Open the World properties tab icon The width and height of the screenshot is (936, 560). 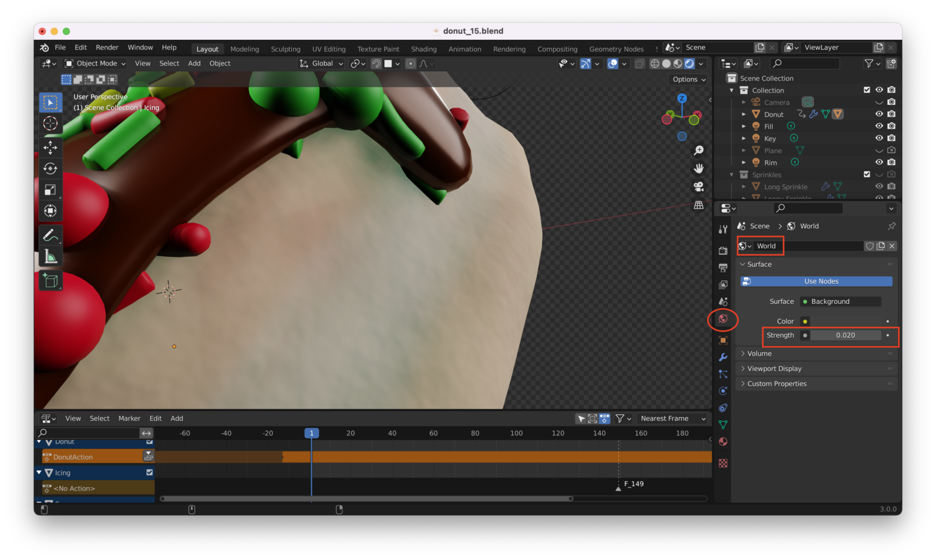pyautogui.click(x=723, y=319)
